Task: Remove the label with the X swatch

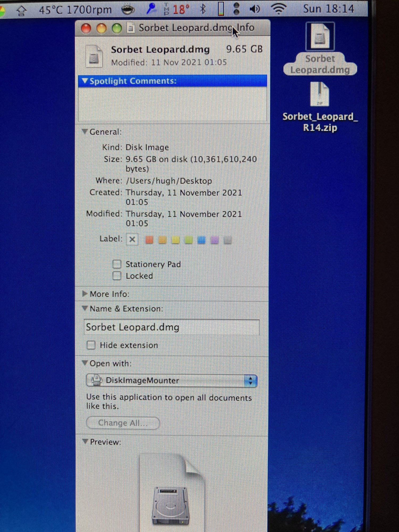Action: tap(132, 239)
